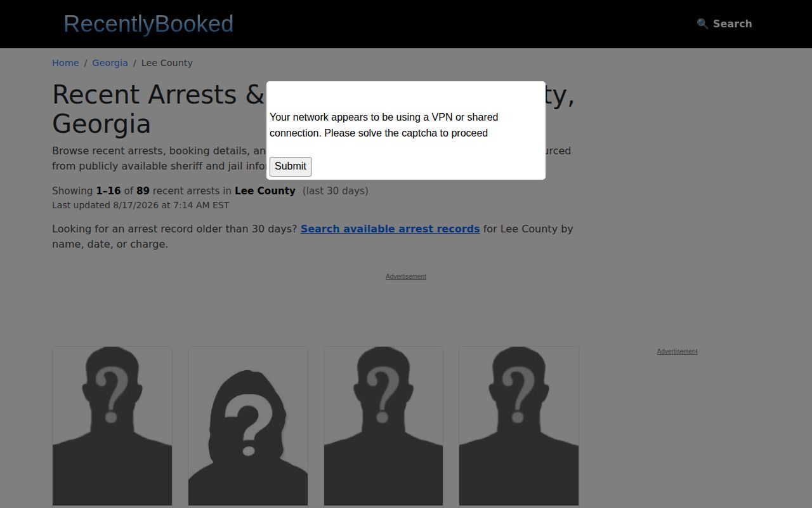This screenshot has height=508, width=812.
Task: Click the captcha message text about VPN
Action: [384, 125]
